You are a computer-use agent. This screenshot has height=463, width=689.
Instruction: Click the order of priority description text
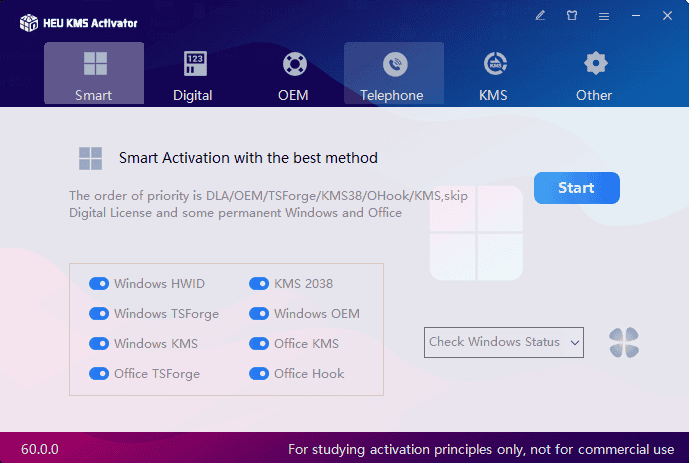pos(268,204)
